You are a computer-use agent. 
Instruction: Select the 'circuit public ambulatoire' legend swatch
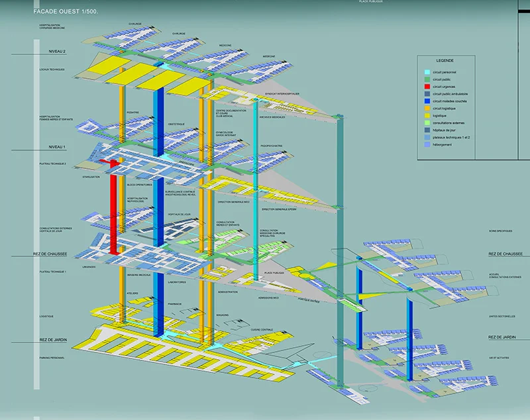click(x=427, y=94)
